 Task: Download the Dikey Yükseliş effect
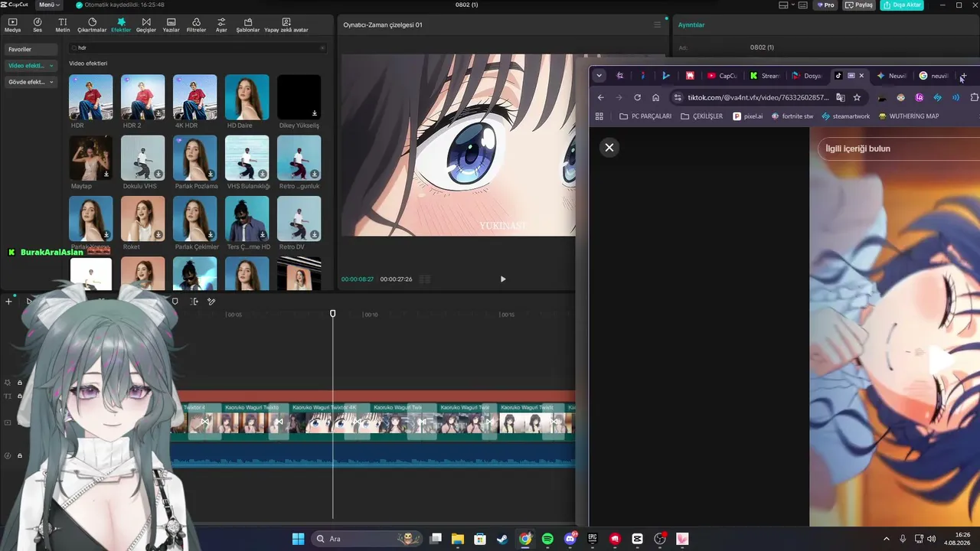point(315,113)
